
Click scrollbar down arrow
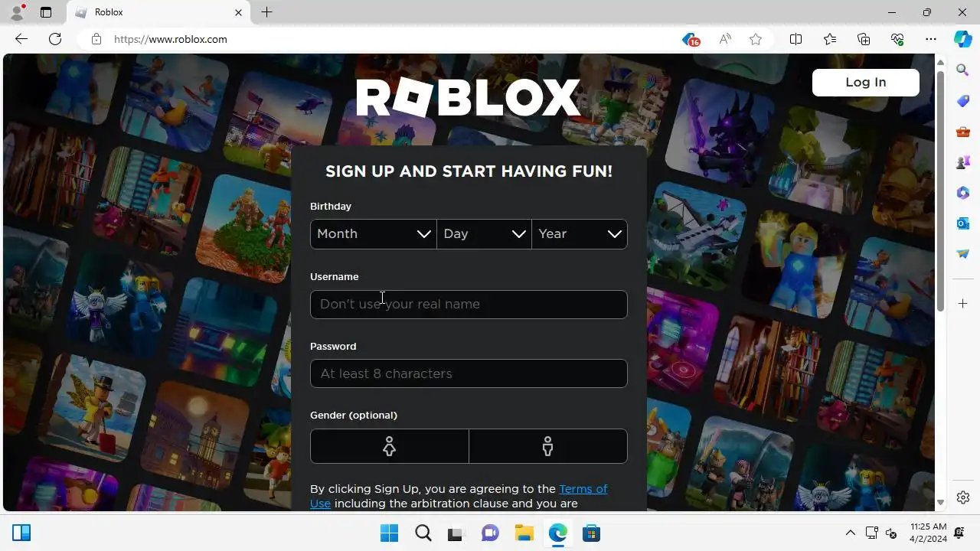(940, 503)
